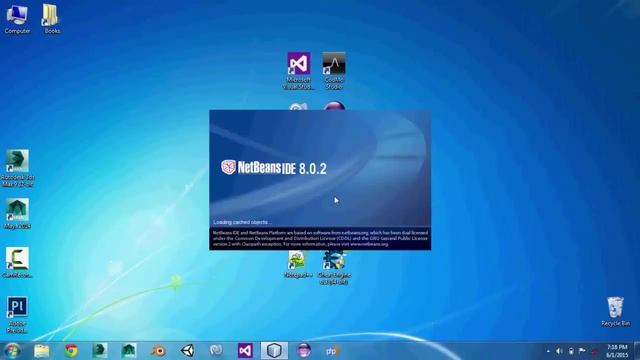This screenshot has height=360, width=640.
Task: Open the Recycle Bin
Action: (x=615, y=311)
